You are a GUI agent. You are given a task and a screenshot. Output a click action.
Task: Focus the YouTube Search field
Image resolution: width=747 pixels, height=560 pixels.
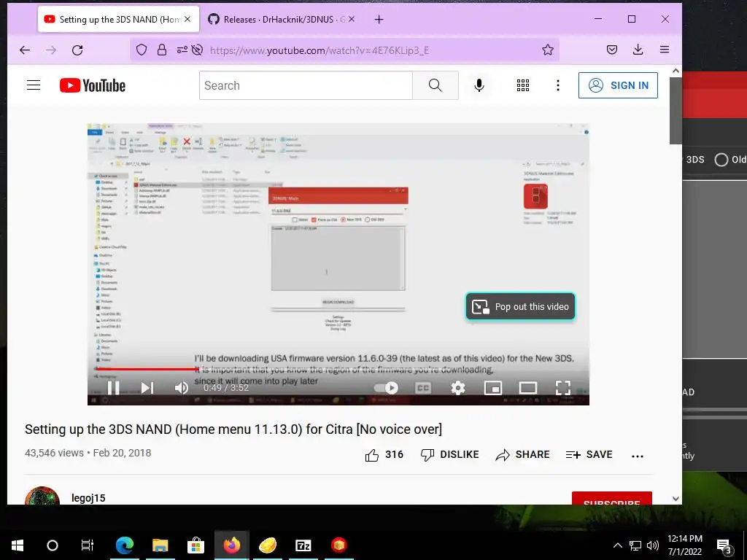[306, 85]
